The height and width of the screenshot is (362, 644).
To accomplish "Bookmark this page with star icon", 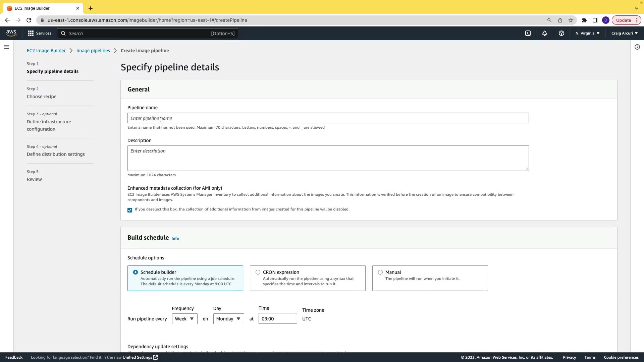I will click(x=571, y=20).
